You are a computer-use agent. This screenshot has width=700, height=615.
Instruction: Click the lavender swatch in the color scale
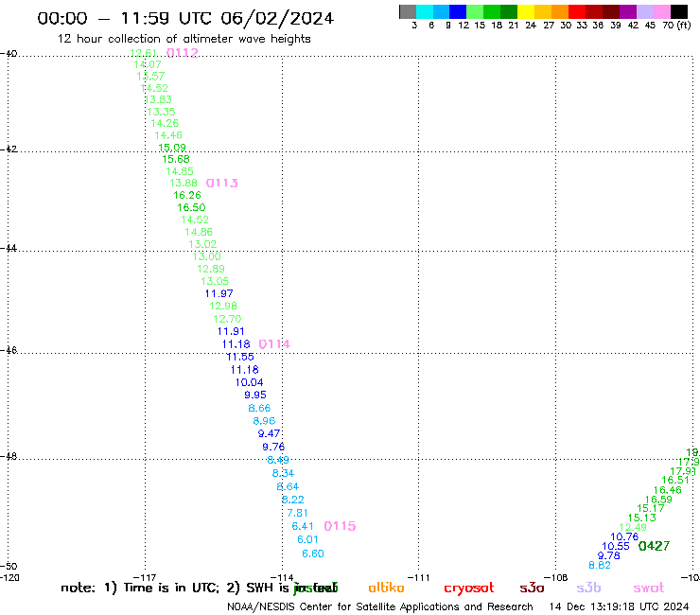point(645,11)
